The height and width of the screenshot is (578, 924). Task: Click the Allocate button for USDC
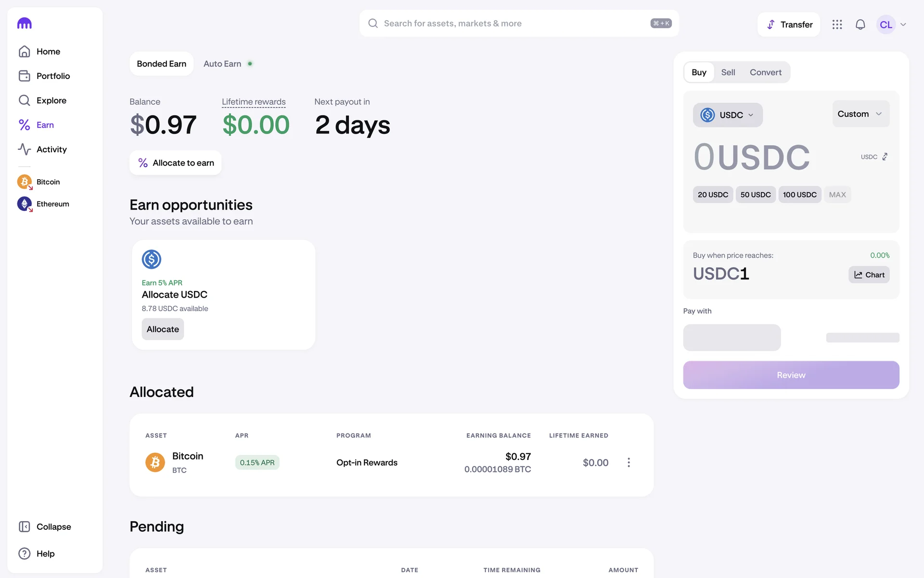pos(163,329)
